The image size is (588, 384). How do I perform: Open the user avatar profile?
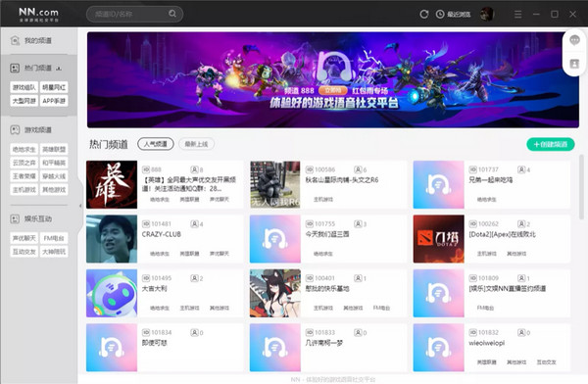[487, 15]
